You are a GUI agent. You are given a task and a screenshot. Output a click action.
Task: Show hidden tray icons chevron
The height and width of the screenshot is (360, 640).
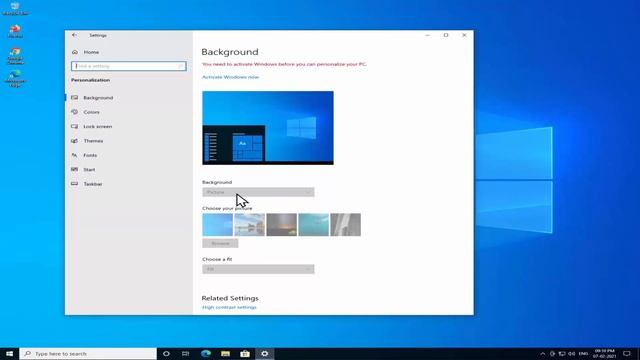[542, 354]
